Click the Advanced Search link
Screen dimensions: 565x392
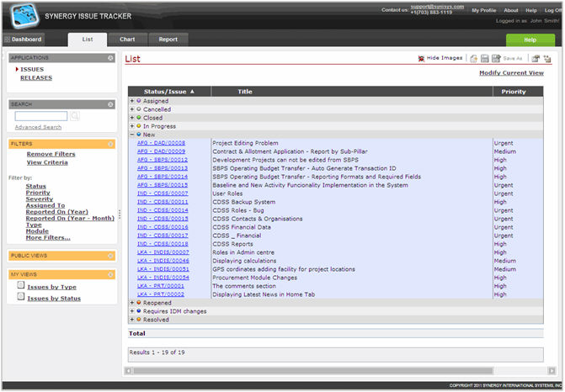click(38, 127)
